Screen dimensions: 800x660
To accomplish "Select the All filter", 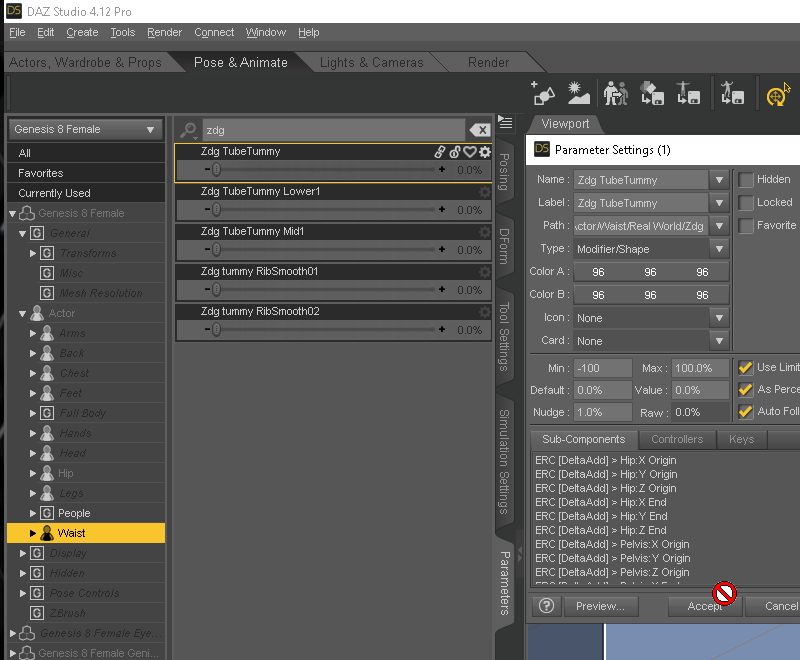I will pyautogui.click(x=86, y=153).
